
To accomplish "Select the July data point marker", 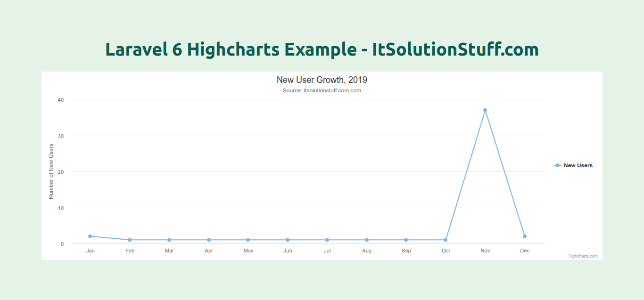I will (x=327, y=240).
